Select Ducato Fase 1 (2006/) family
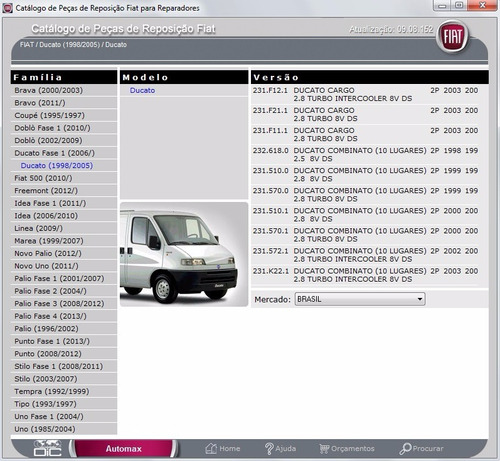Image resolution: width=500 pixels, height=461 pixels. [64, 153]
